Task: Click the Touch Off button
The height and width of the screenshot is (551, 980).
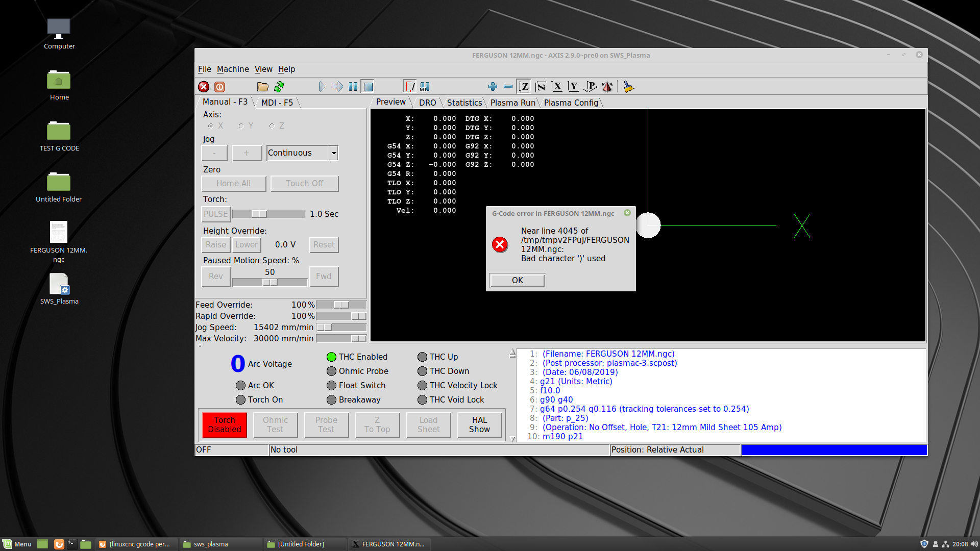Action: [304, 184]
